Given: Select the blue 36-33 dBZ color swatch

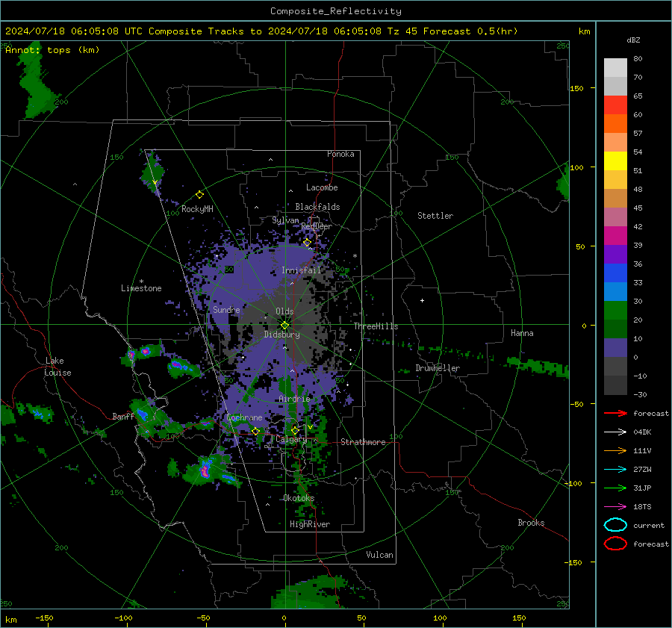Looking at the screenshot, I should tap(615, 273).
